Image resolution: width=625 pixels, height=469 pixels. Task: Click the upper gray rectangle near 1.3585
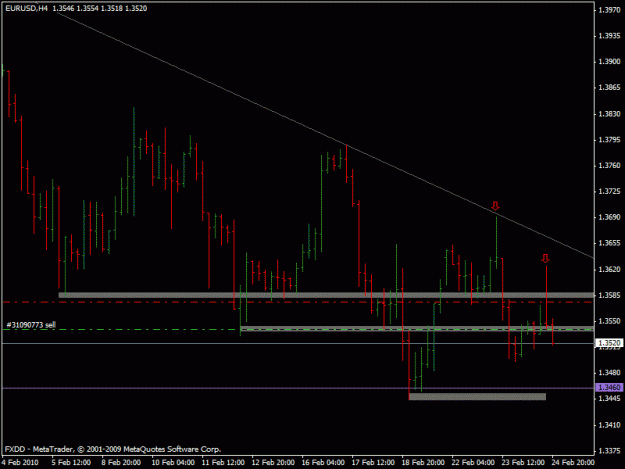coord(326,295)
